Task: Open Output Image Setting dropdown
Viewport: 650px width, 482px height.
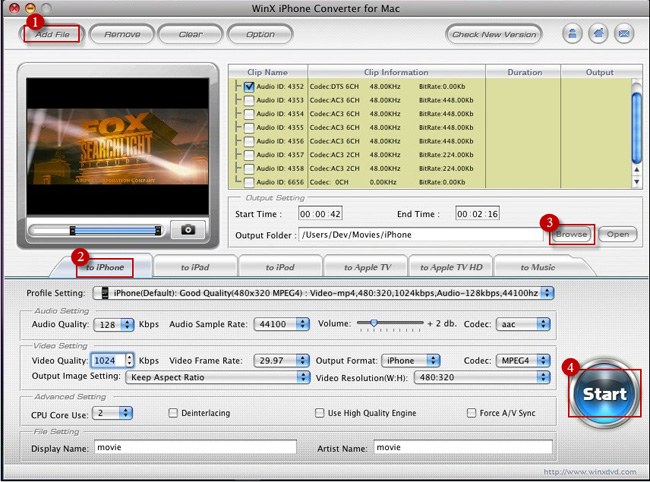Action: pyautogui.click(x=218, y=377)
